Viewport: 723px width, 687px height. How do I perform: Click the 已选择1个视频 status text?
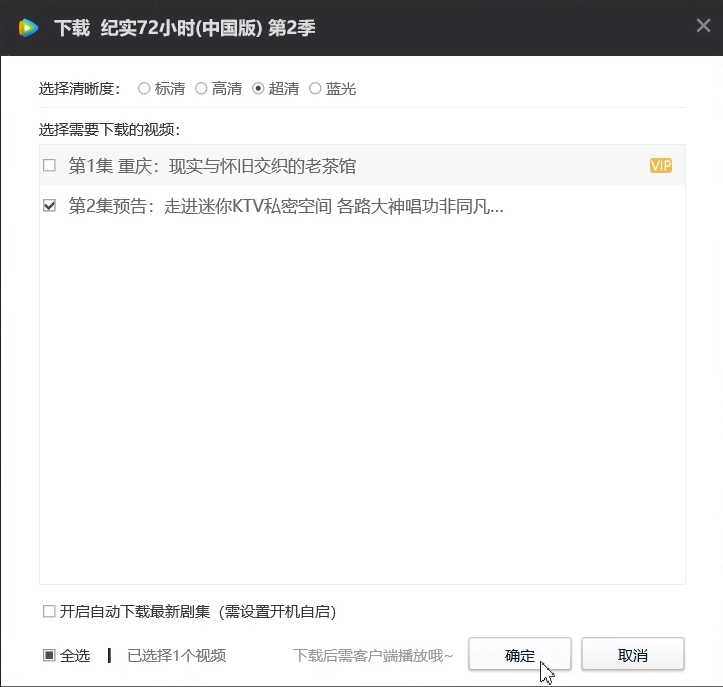[176, 656]
